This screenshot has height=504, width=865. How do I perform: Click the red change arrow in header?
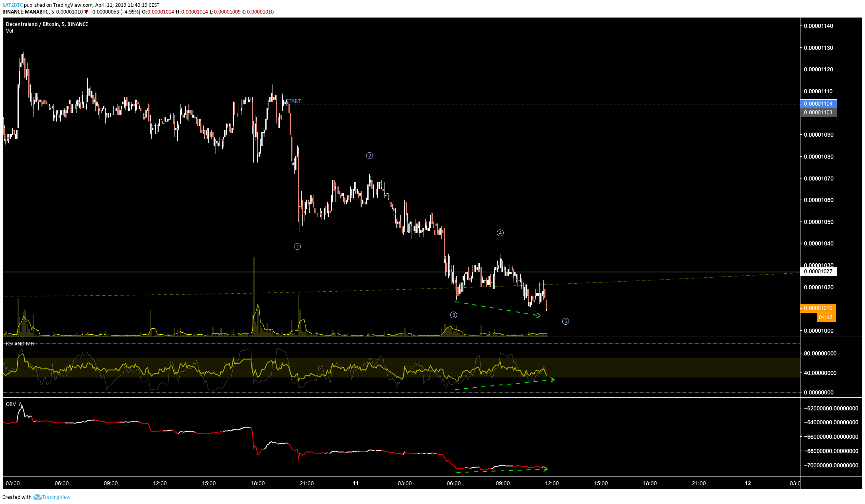pyautogui.click(x=86, y=12)
